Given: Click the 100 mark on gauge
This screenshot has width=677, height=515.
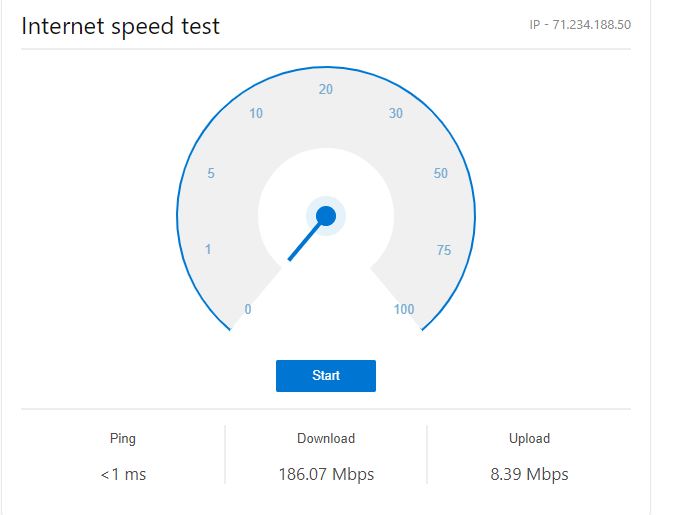Looking at the screenshot, I should 404,309.
